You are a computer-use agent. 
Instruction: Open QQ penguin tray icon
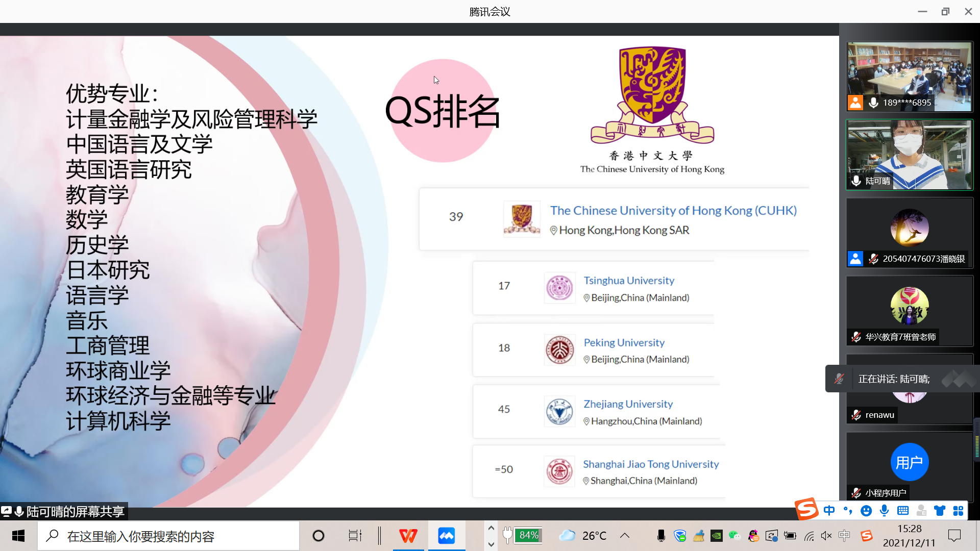[x=753, y=536]
